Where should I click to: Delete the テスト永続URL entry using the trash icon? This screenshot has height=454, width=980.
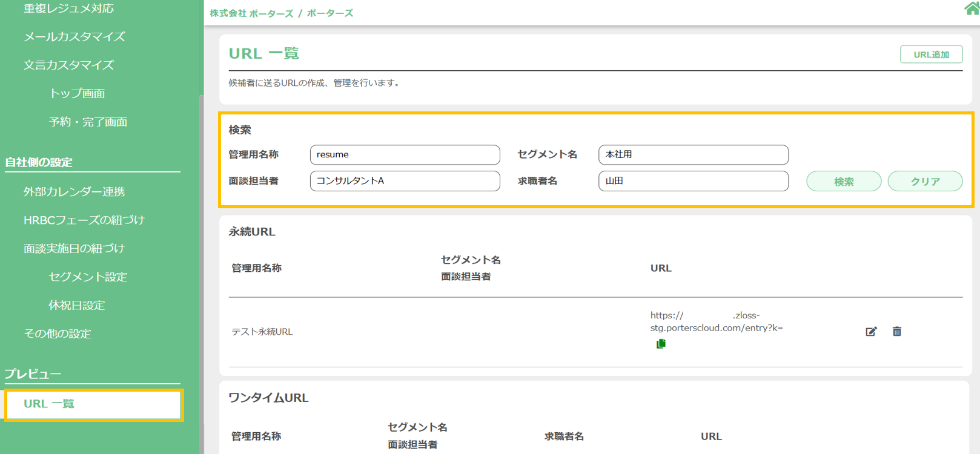click(897, 331)
